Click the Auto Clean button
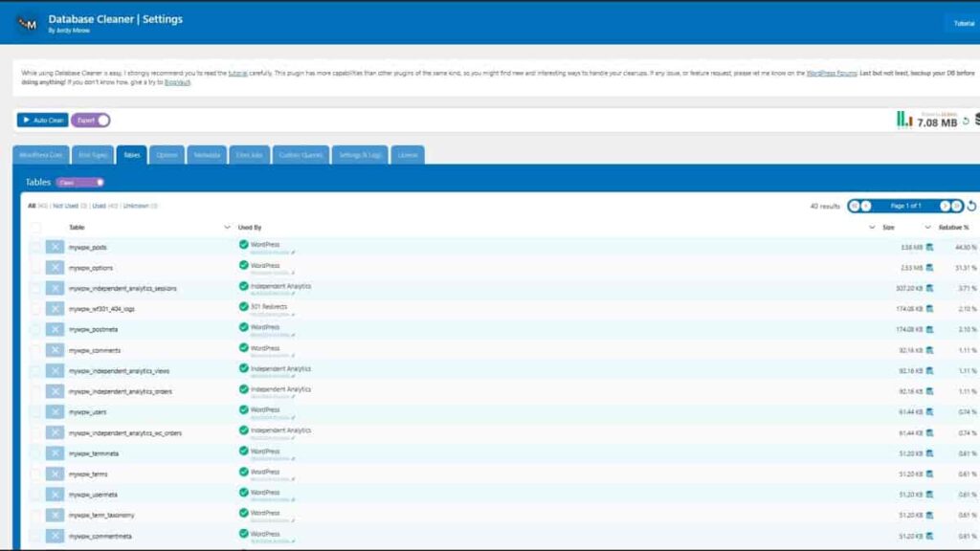This screenshot has width=980, height=551. pyautogui.click(x=42, y=120)
